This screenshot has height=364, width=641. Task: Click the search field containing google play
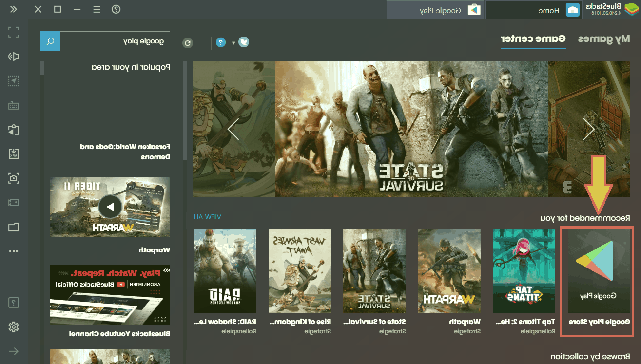click(x=115, y=41)
